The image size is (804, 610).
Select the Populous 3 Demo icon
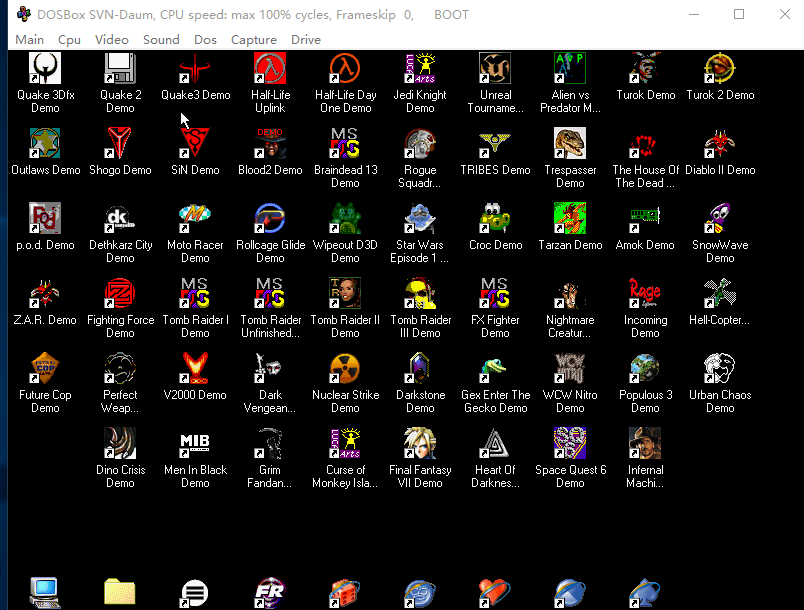[645, 368]
